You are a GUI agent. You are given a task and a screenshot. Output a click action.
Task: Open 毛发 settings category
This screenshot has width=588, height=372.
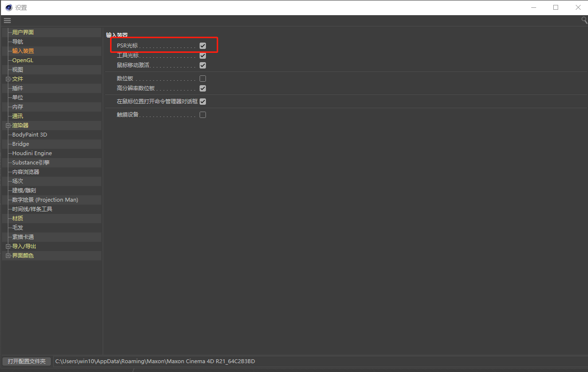(18, 228)
